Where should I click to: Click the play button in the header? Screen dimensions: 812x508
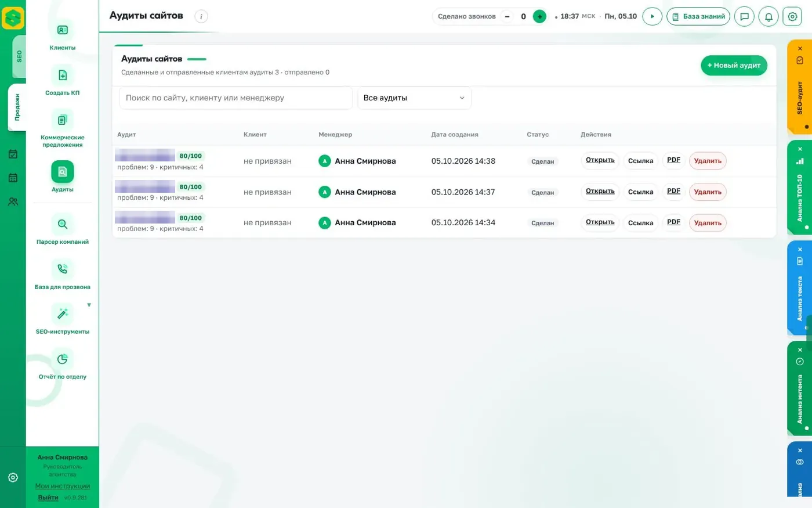pyautogui.click(x=652, y=16)
